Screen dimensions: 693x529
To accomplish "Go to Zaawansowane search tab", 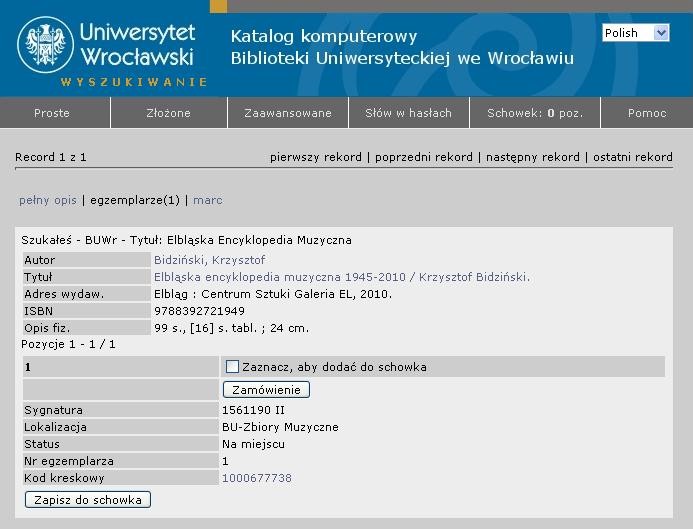I will [x=288, y=113].
